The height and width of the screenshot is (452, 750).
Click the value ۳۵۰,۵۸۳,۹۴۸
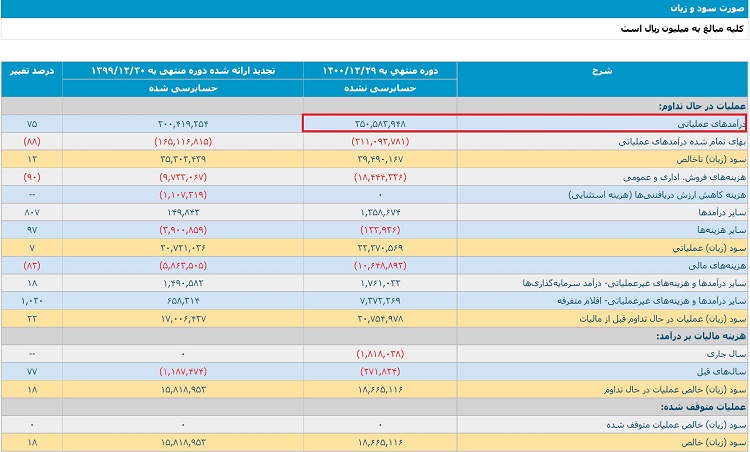380,124
